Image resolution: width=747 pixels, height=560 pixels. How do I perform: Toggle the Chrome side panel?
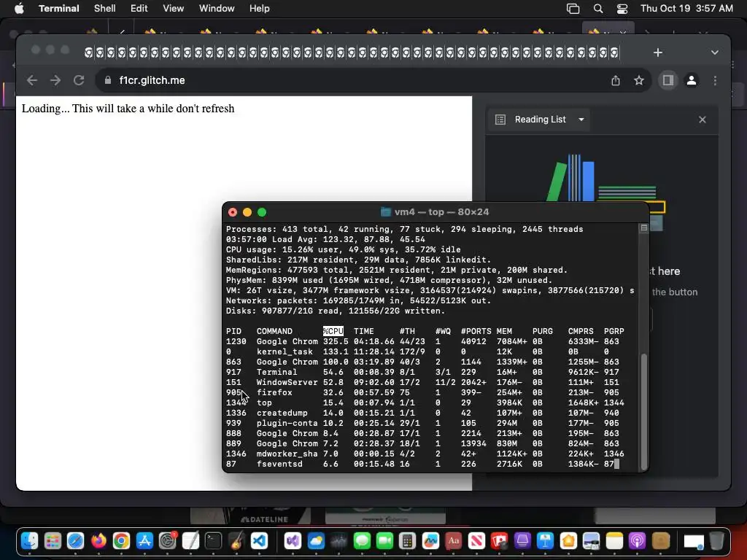pyautogui.click(x=668, y=80)
